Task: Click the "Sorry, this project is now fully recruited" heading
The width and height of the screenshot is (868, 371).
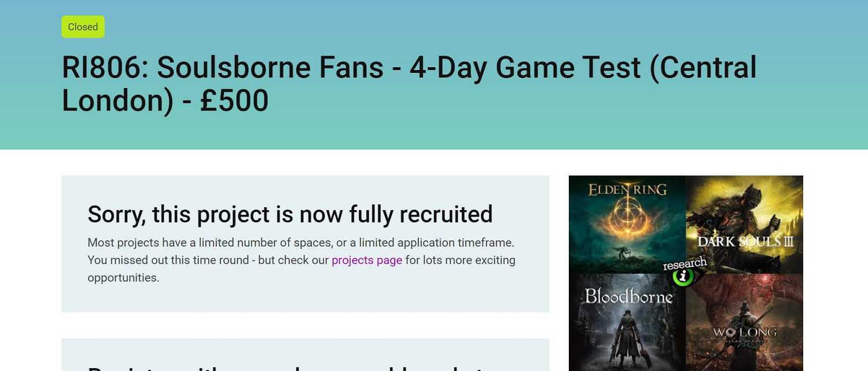Action: click(x=290, y=214)
